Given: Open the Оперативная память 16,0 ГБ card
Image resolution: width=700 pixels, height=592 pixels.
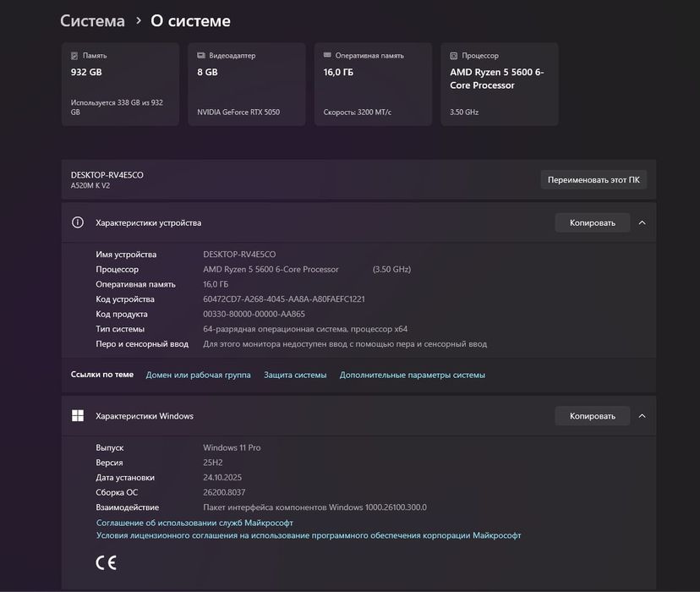Looking at the screenshot, I should (373, 84).
